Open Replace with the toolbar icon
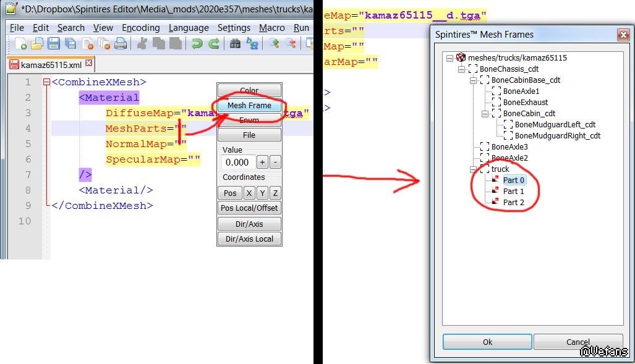 point(252,43)
